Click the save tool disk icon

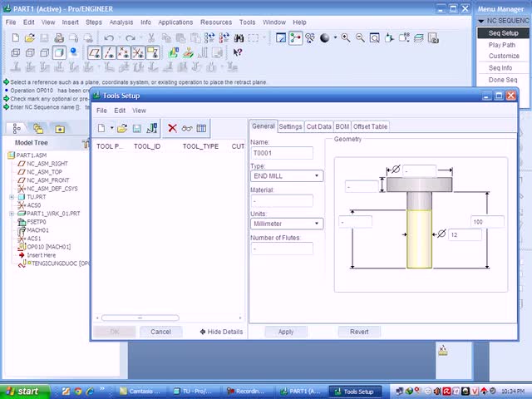click(x=137, y=128)
